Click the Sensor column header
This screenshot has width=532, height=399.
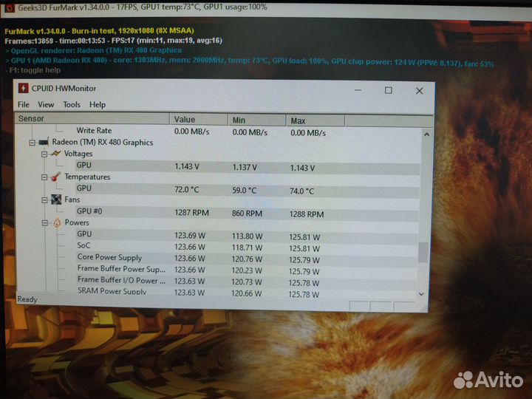pos(92,118)
